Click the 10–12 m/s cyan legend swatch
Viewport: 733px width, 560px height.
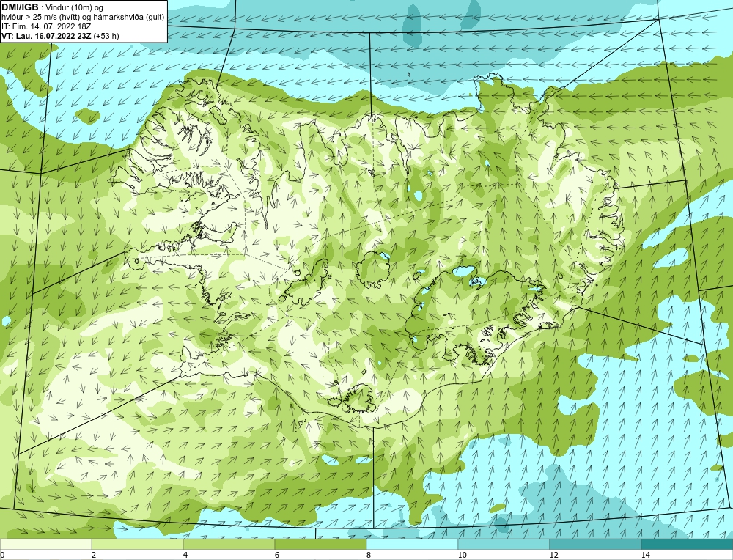tap(504, 544)
